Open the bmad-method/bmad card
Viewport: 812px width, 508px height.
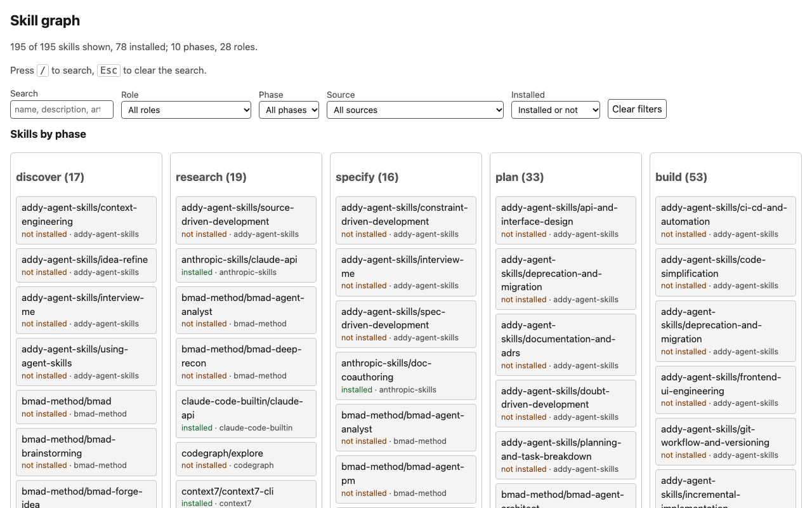tap(86, 407)
